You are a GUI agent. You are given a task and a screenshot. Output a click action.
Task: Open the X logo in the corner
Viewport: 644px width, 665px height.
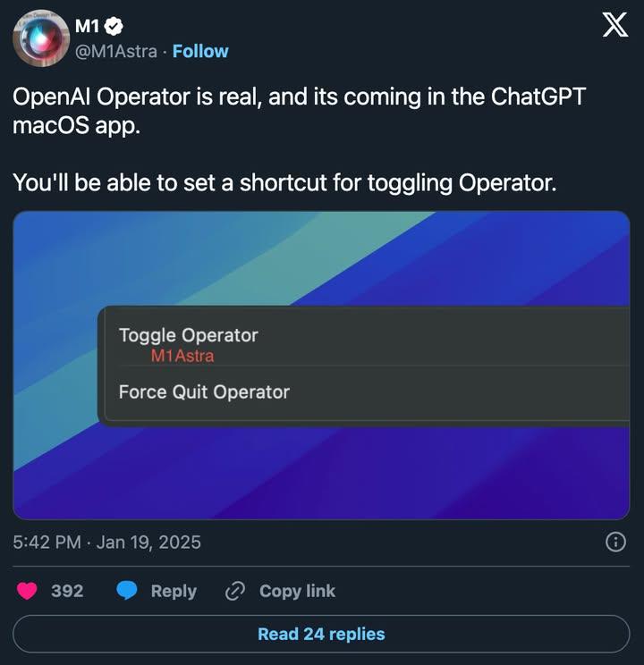614,26
